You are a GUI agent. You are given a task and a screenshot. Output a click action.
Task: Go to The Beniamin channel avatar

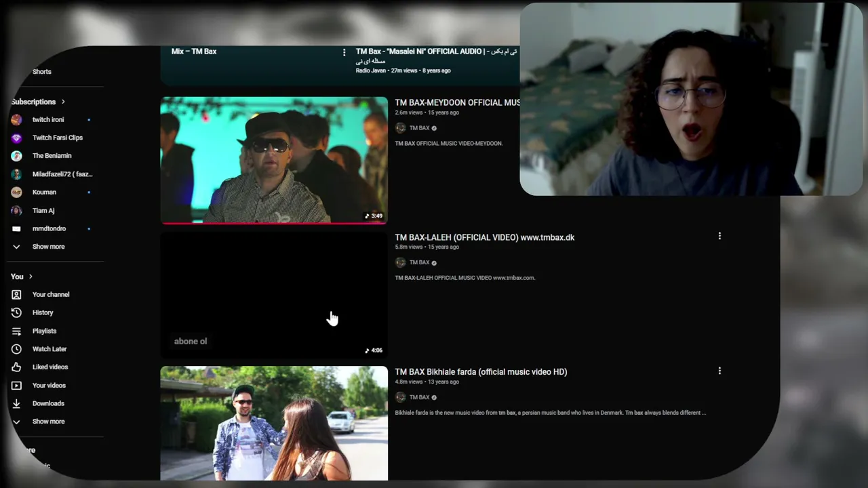click(x=17, y=156)
